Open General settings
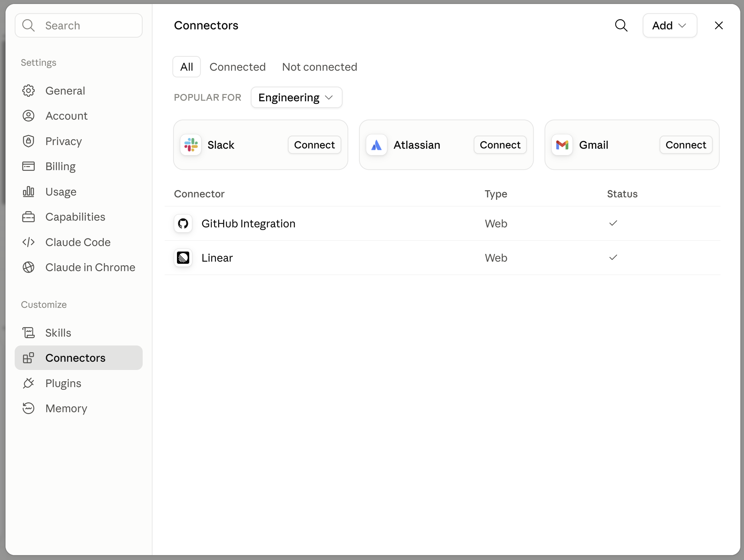Image resolution: width=744 pixels, height=560 pixels. (79, 91)
